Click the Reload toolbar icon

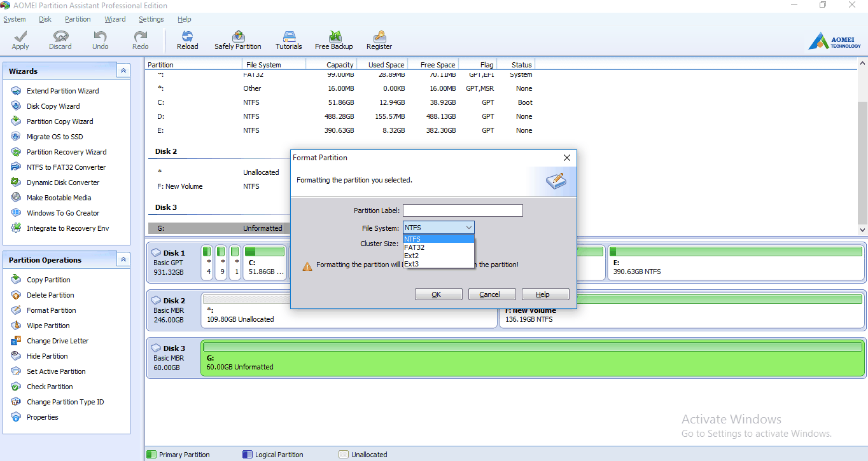point(188,40)
